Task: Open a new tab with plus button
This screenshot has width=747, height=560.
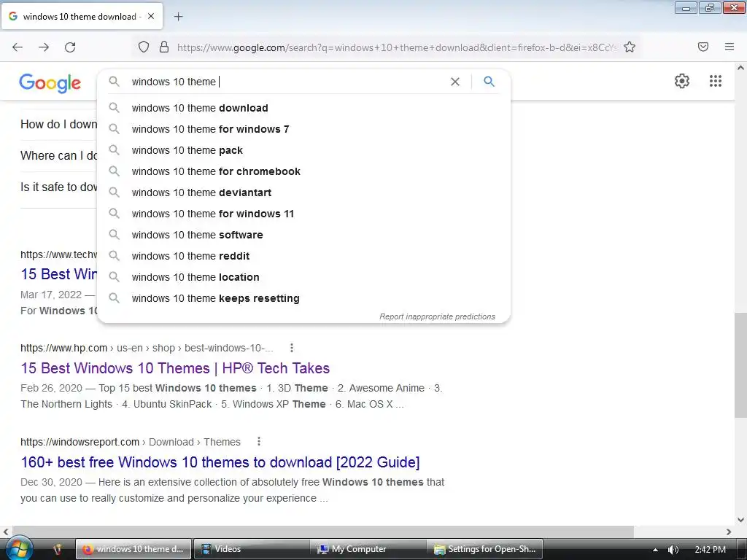Action: click(x=178, y=17)
